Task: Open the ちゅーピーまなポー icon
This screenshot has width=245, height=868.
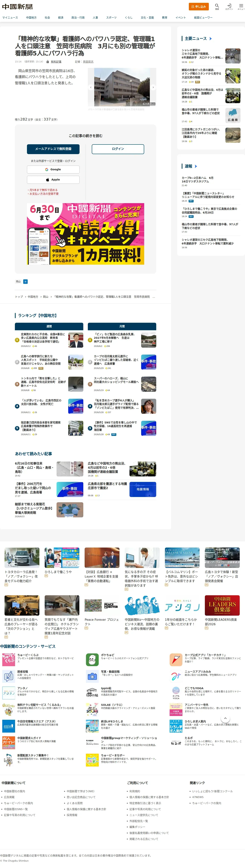Action: (92, 760)
